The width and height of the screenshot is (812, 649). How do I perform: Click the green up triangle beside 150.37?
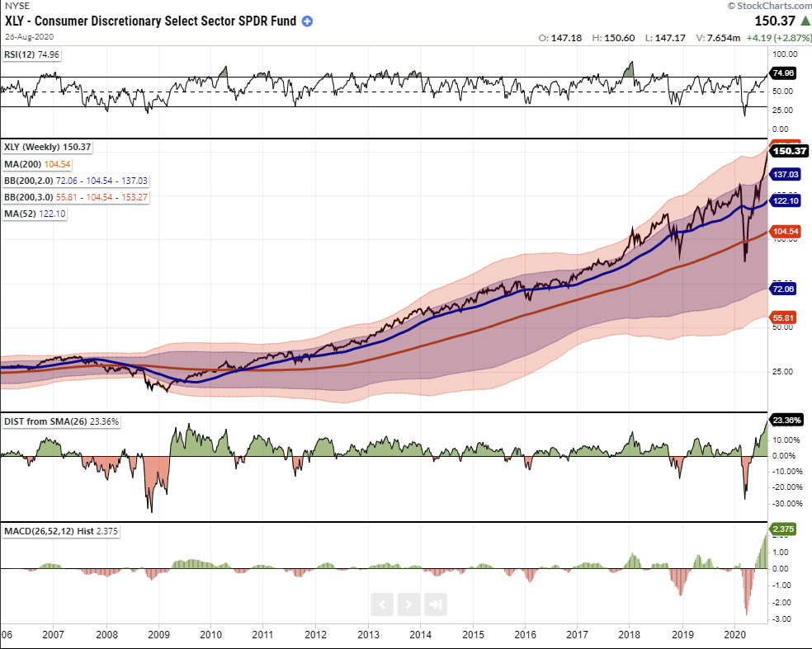point(805,21)
